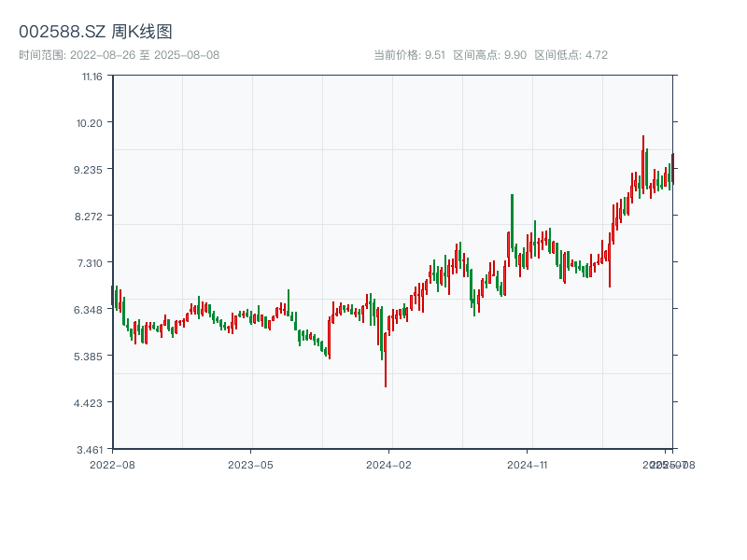Click the chart title 002588.SZ 周K线图
Image resolution: width=747 pixels, height=560 pixels.
coord(95,32)
